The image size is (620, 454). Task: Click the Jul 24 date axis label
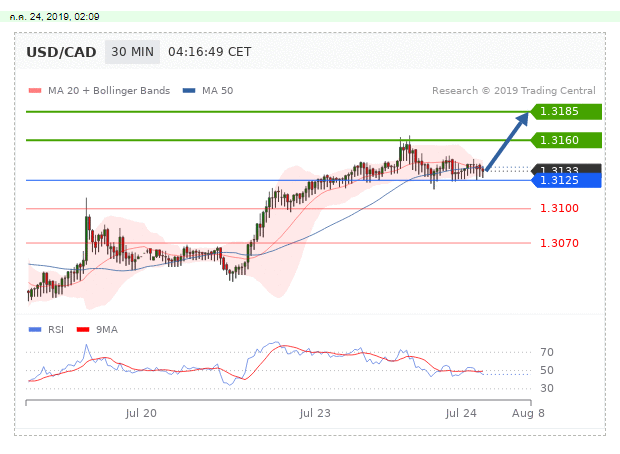click(x=461, y=413)
